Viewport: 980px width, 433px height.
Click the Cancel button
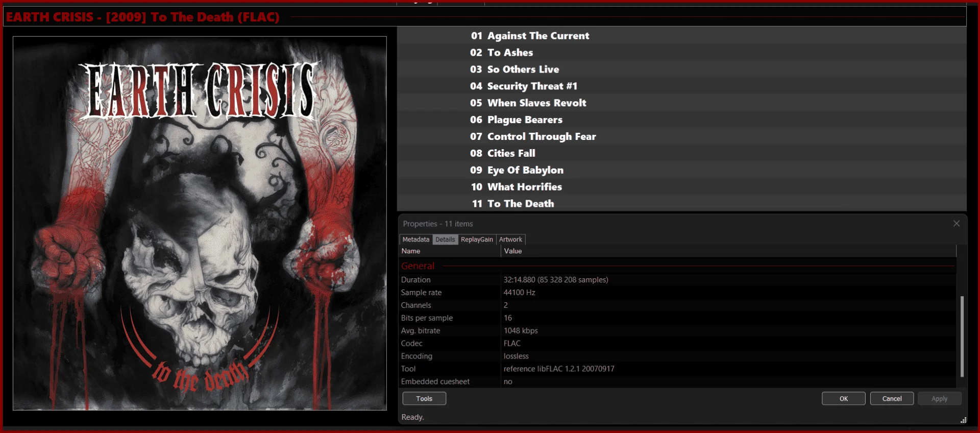[892, 399]
